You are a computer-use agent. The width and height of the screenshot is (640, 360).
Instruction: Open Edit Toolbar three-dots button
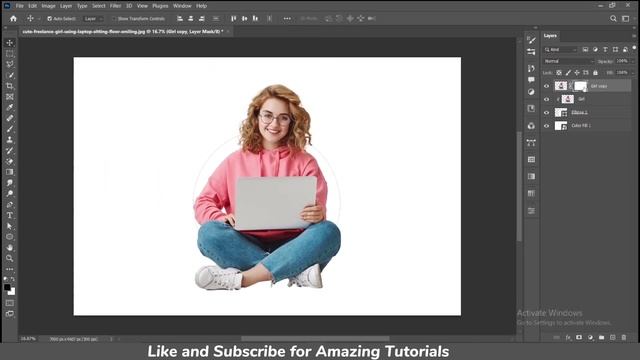[10, 269]
